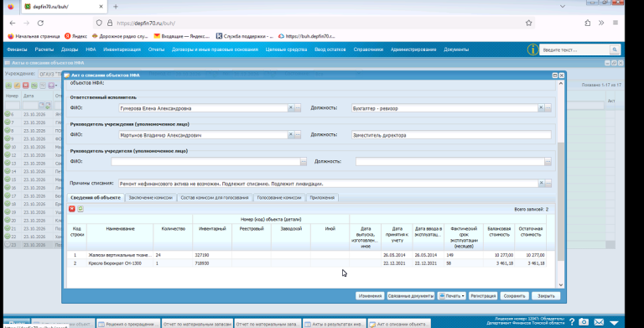644x328 pixels.
Task: Open lookup for founder head ФИО field
Action: tap(304, 162)
